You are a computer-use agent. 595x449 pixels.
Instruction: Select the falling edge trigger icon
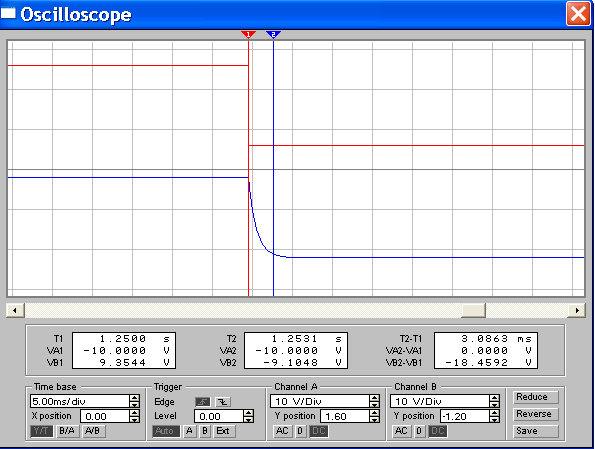tap(223, 402)
